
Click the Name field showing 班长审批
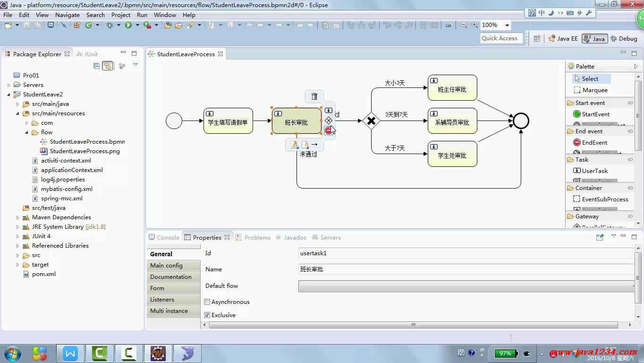(x=466, y=269)
